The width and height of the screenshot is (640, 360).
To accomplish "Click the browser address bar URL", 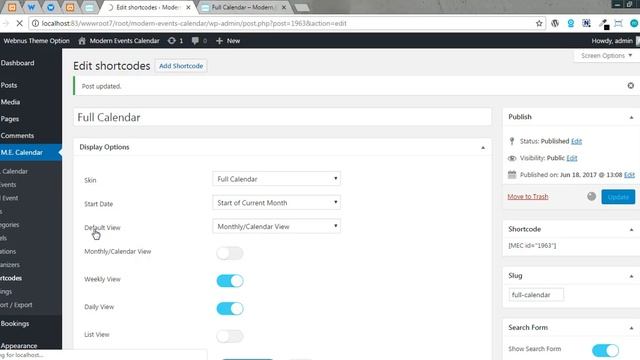I will click(194, 24).
